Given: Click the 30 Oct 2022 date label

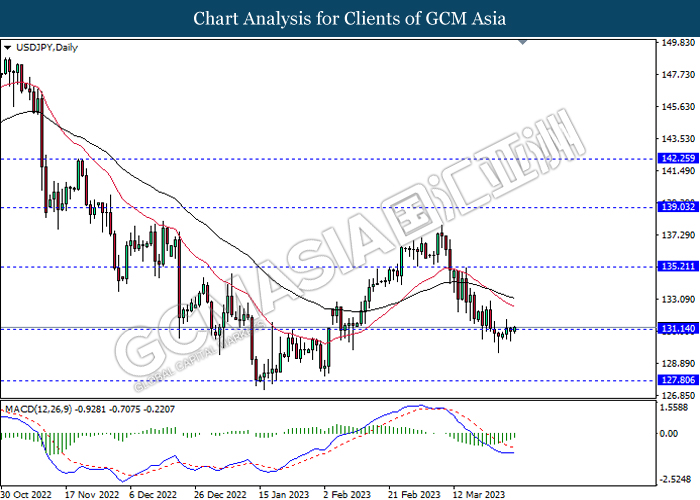Looking at the screenshot, I should [26, 494].
